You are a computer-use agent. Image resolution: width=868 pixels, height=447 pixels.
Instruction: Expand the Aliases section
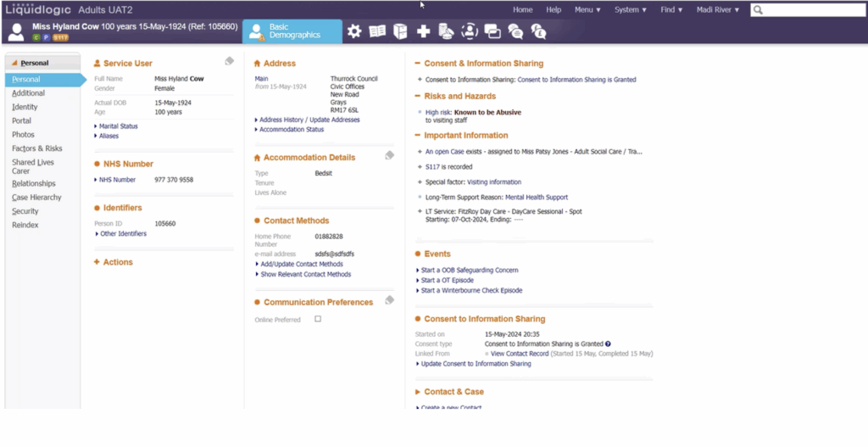pos(106,136)
